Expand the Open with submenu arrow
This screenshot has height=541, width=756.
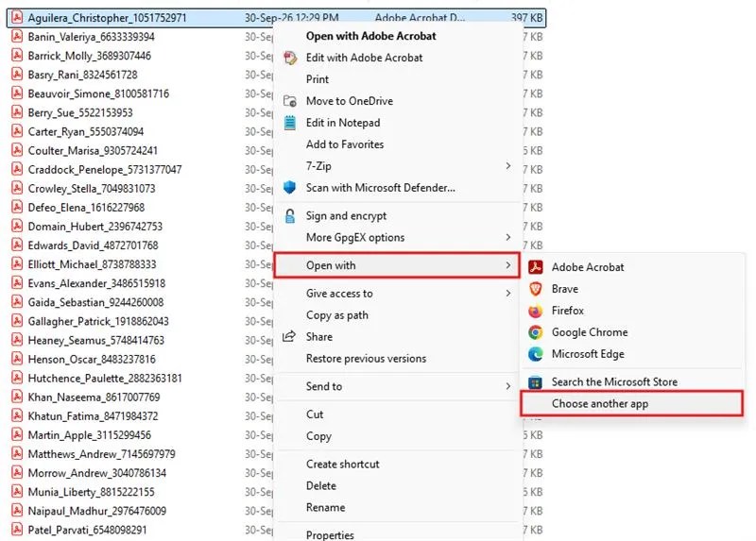508,265
